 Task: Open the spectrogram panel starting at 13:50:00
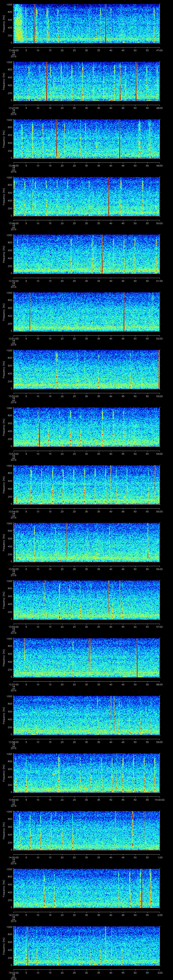pos(87,254)
